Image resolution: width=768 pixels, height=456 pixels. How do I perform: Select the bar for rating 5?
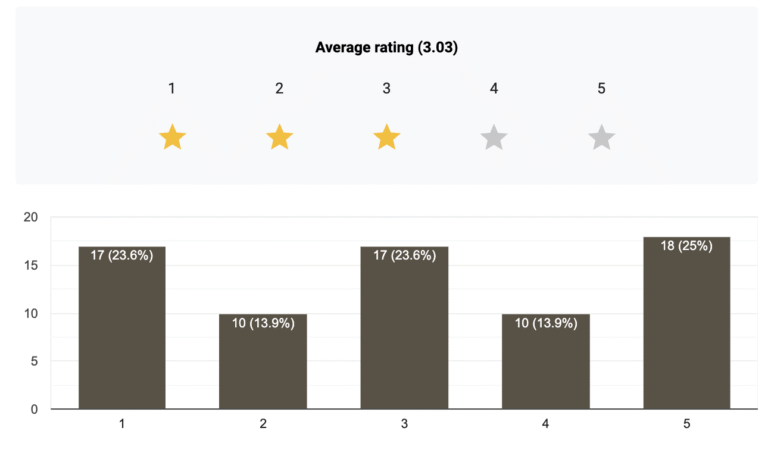pos(687,325)
